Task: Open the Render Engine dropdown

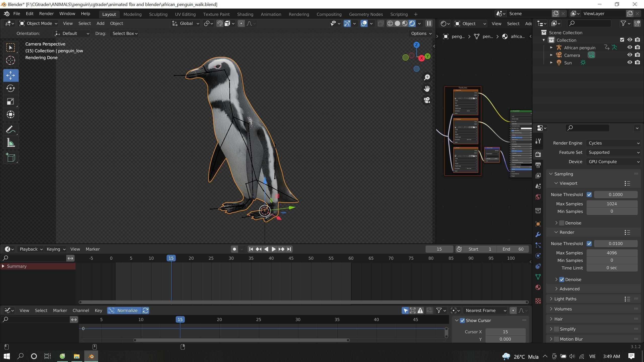Action: click(x=613, y=143)
